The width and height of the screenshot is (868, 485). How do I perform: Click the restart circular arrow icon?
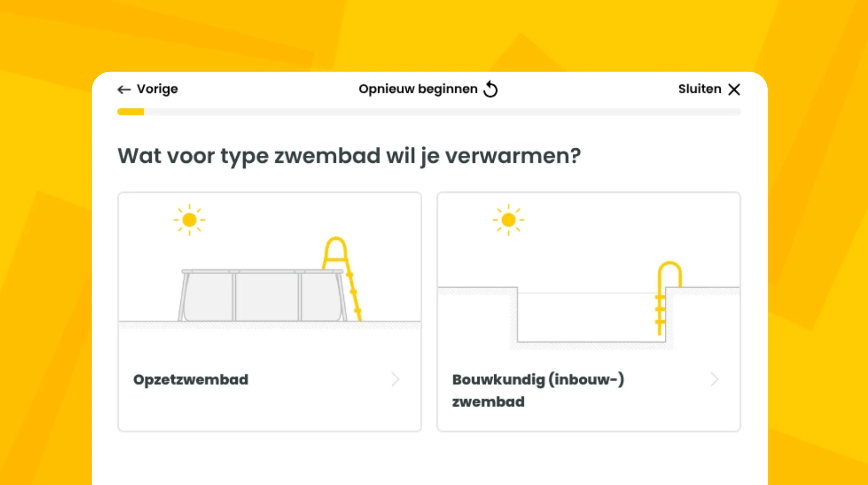490,89
